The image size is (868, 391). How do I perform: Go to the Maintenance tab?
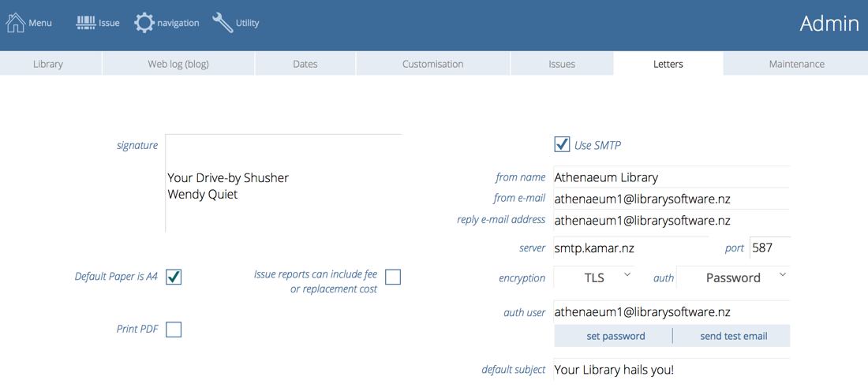pyautogui.click(x=796, y=64)
